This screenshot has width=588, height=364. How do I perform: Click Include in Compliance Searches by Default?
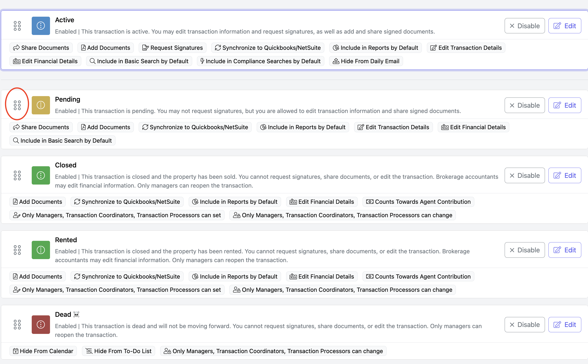point(260,61)
